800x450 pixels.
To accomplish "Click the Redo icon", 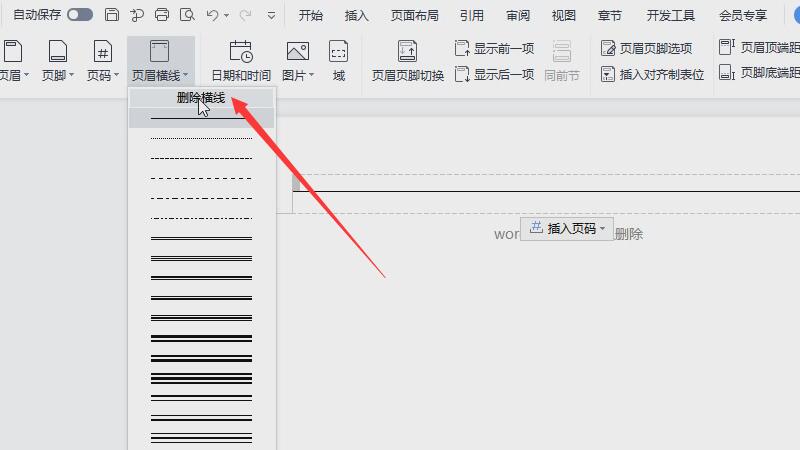I will pyautogui.click(x=245, y=15).
